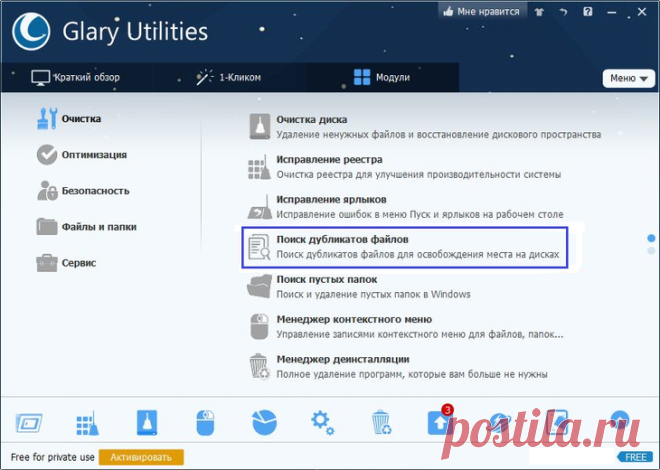The image size is (660, 470).
Task: Click the first bottom toolbar window icon
Action: point(29,423)
